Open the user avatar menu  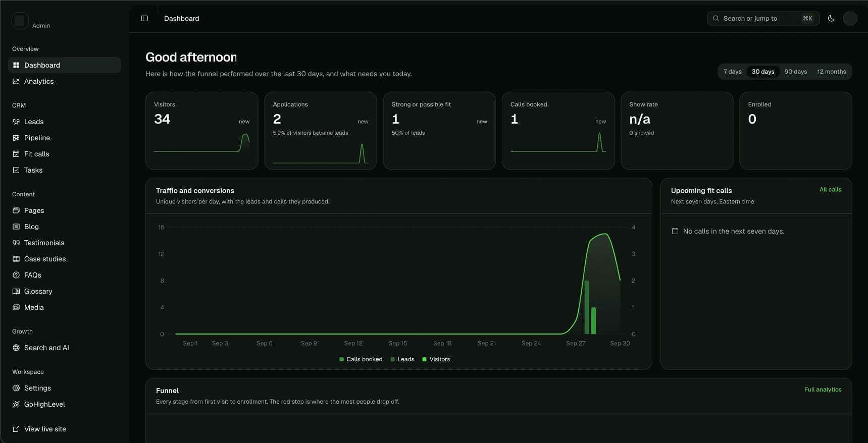point(850,19)
